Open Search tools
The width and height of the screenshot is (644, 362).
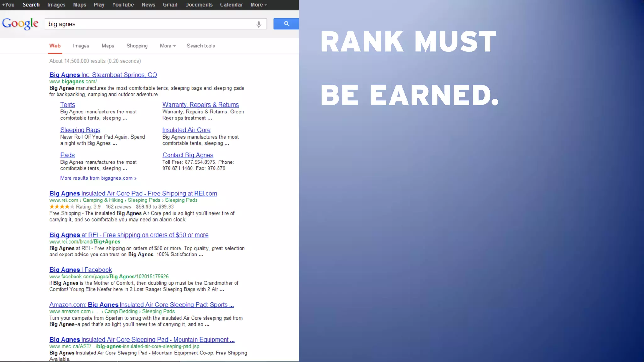201,46
